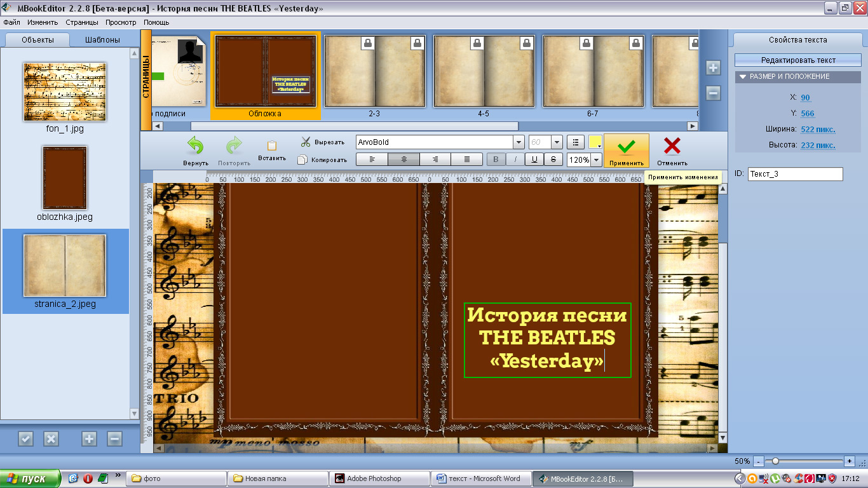868x488 pixels.
Task: Click the Повторить redo arrow
Action: coord(234,151)
